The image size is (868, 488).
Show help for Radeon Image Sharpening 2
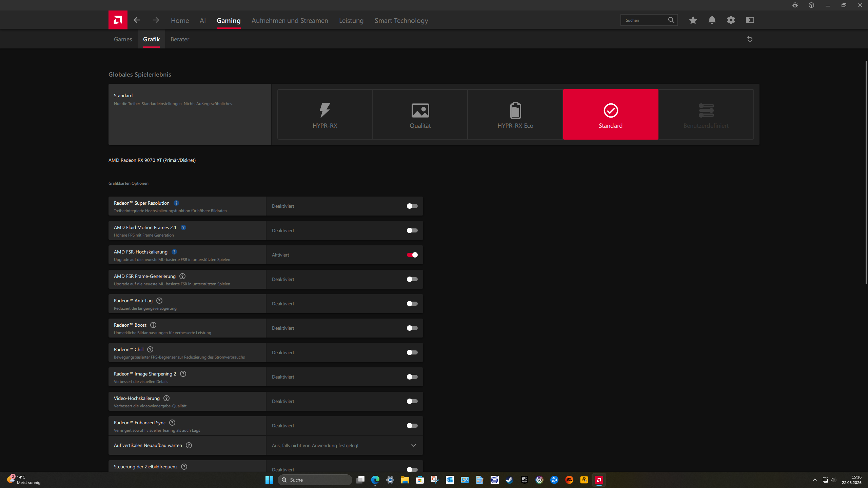tap(183, 374)
